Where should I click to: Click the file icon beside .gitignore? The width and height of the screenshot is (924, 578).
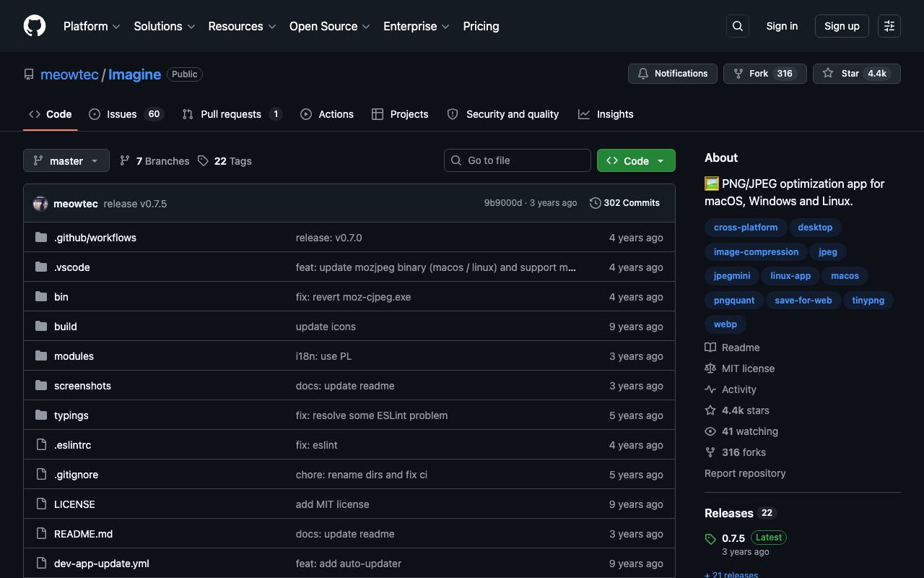tap(41, 474)
